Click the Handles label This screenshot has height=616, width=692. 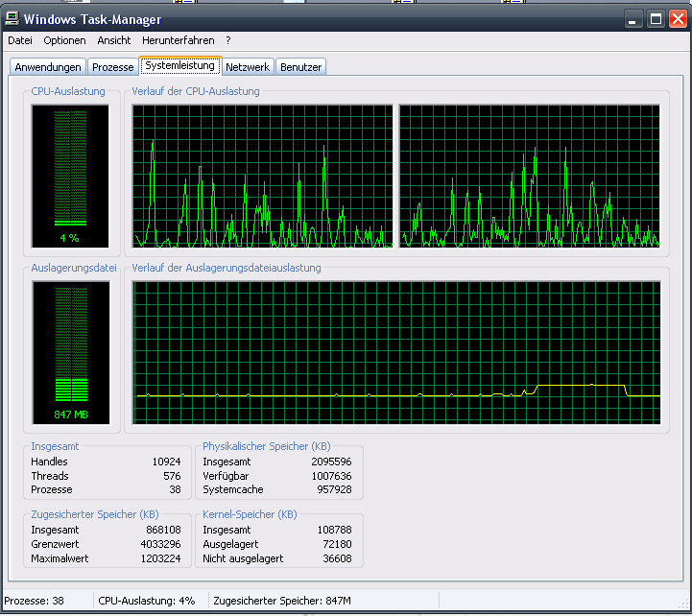point(49,462)
